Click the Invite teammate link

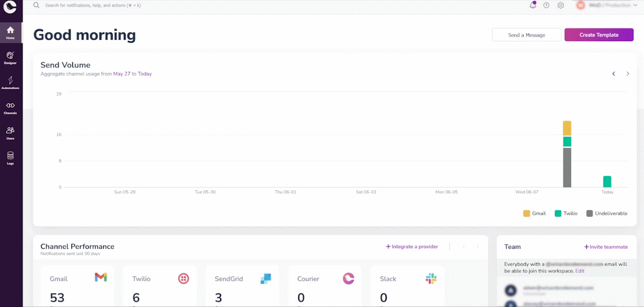coord(606,247)
